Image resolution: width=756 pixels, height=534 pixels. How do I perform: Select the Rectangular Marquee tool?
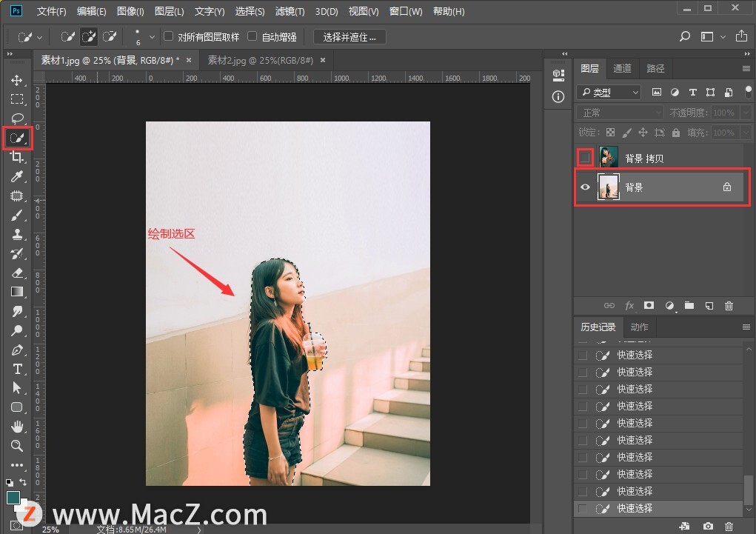[x=17, y=99]
